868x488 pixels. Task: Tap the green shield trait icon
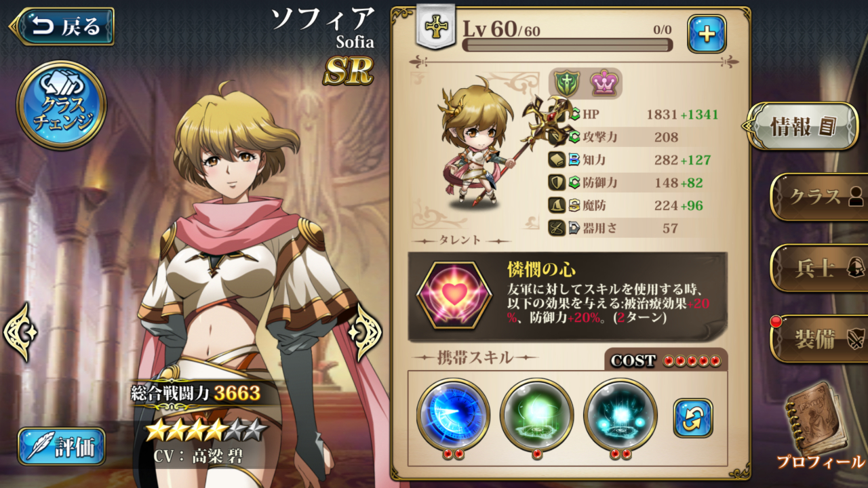[568, 83]
